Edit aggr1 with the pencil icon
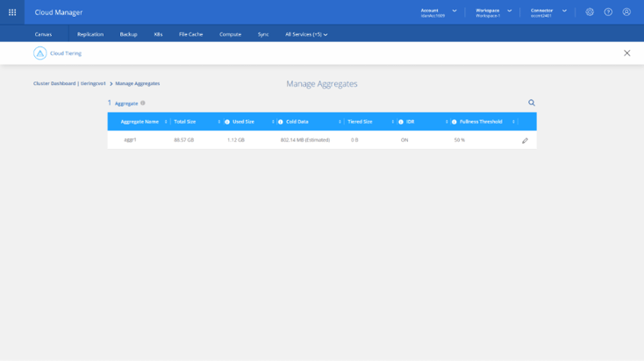Viewport: 644px width, 361px height. (x=525, y=140)
